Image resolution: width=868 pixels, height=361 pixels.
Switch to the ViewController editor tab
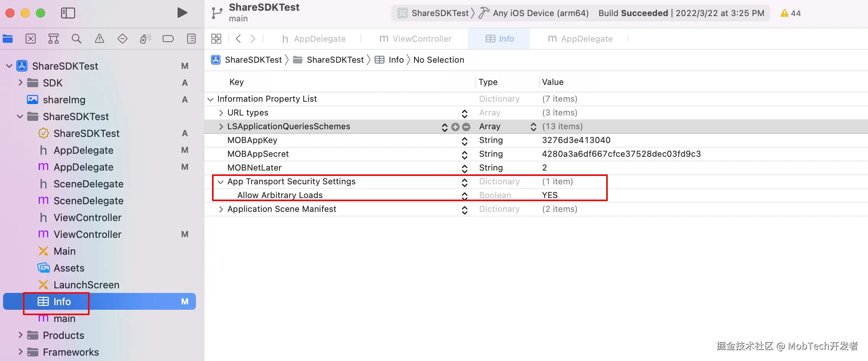click(415, 39)
